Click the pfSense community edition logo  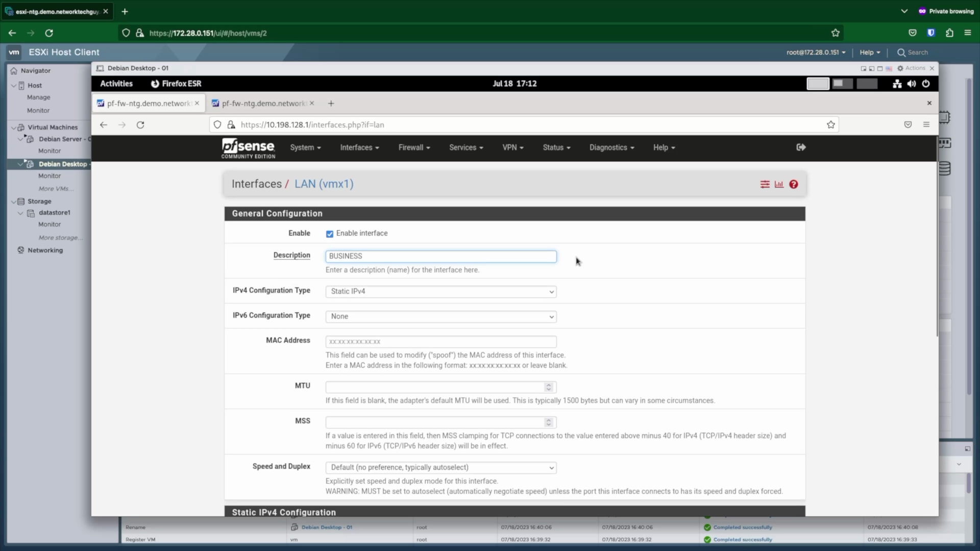248,148
